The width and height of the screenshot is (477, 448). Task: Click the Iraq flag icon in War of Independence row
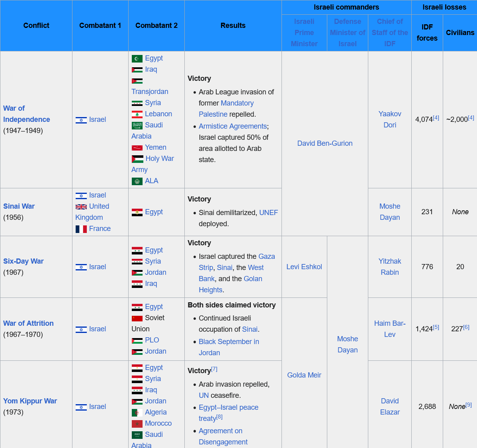point(137,70)
